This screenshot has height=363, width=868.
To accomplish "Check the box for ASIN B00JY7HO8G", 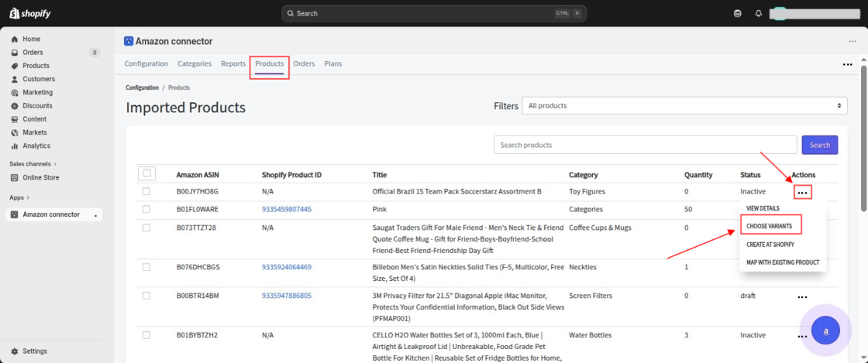I will pos(146,191).
